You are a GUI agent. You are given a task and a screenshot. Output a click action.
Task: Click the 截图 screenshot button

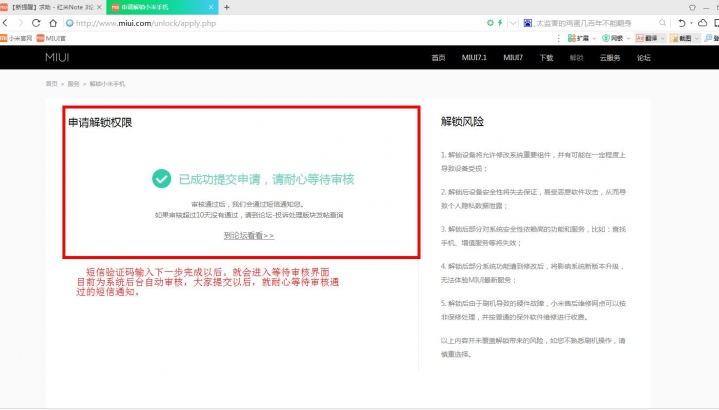click(x=680, y=38)
